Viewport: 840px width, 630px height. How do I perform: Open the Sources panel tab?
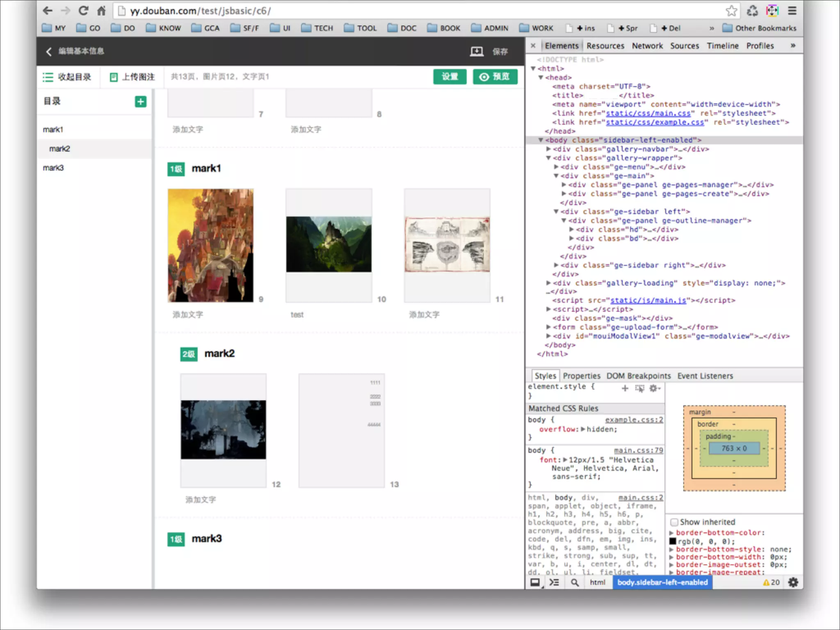click(685, 46)
